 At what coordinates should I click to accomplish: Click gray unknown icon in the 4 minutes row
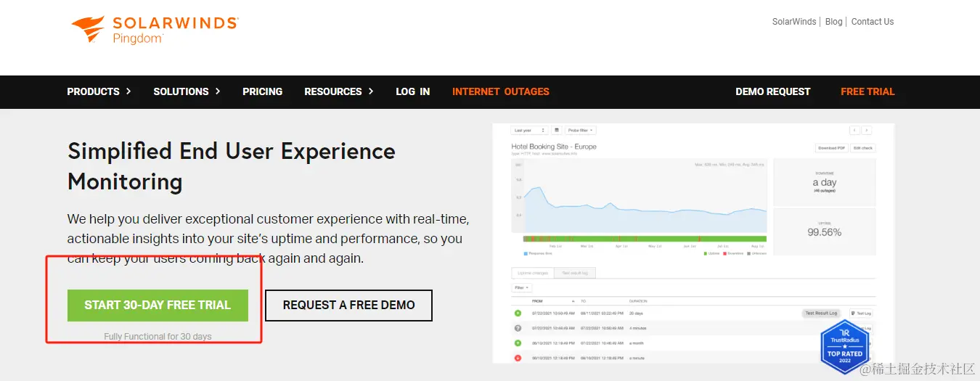518,328
